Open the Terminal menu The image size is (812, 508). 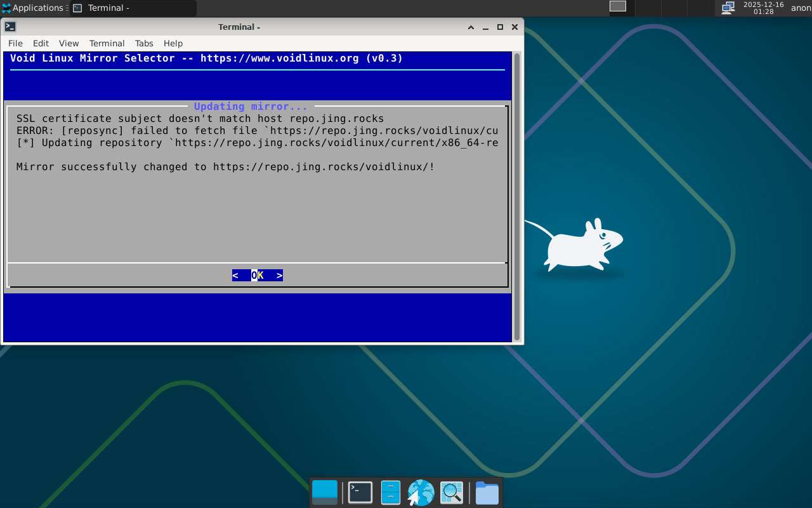(x=107, y=43)
